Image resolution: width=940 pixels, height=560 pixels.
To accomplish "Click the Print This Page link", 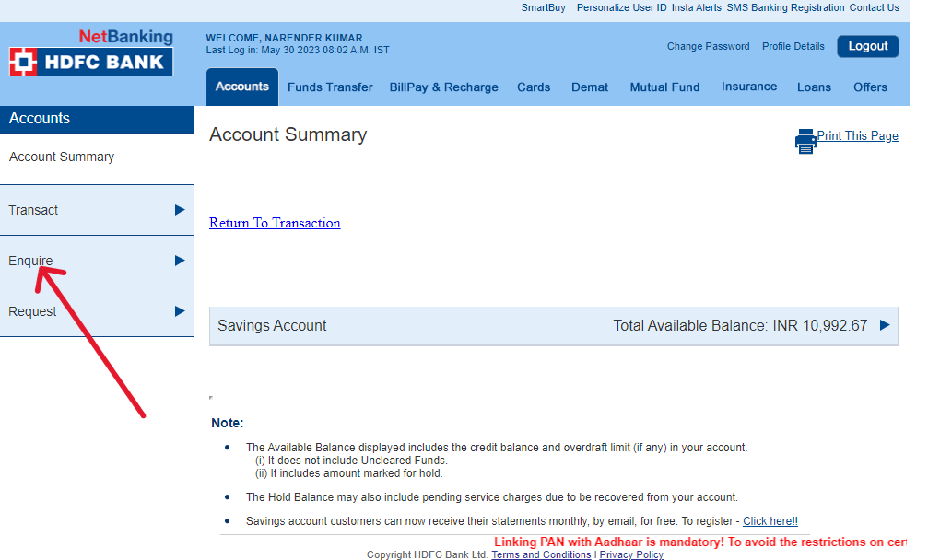I will [x=857, y=136].
